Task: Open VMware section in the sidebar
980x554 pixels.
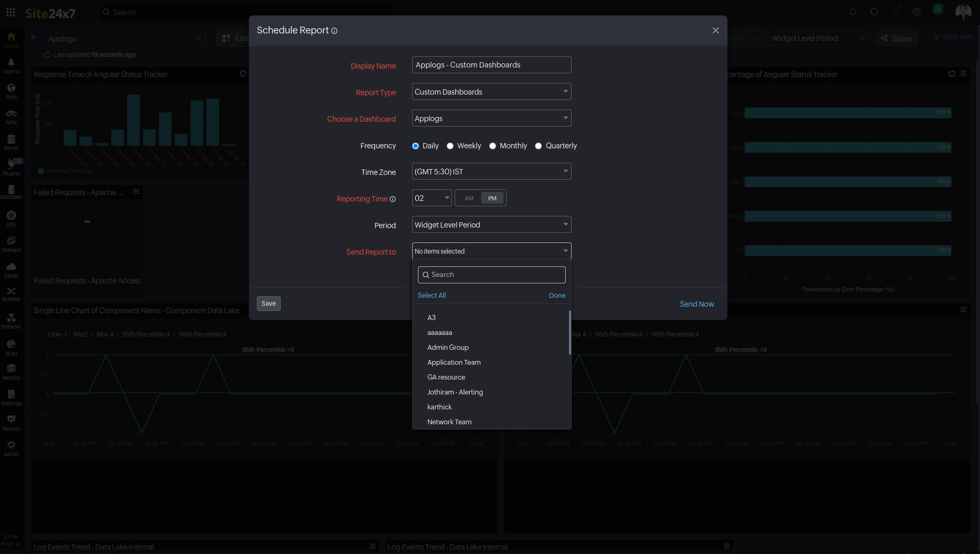Action: point(11,245)
